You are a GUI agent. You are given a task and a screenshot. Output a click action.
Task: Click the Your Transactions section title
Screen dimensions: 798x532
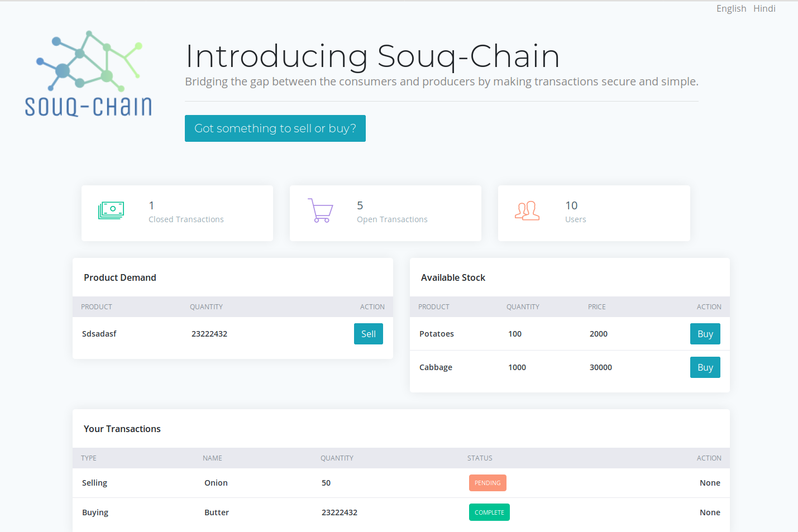(x=122, y=428)
